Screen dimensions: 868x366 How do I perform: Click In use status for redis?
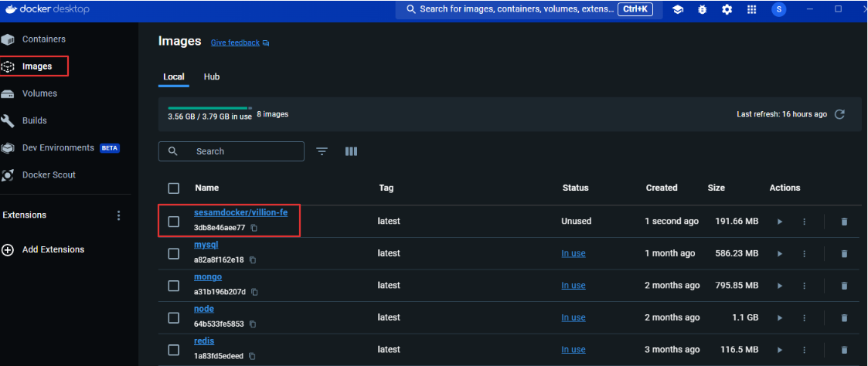tap(574, 350)
